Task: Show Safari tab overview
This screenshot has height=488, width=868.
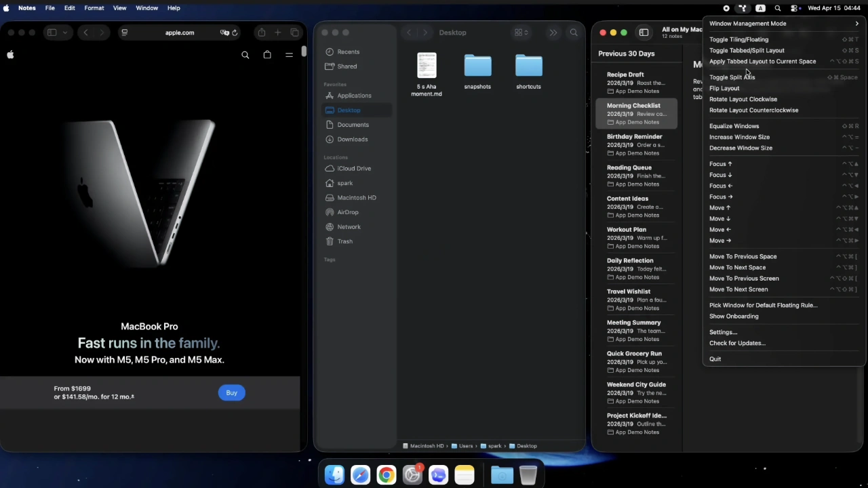Action: (294, 33)
